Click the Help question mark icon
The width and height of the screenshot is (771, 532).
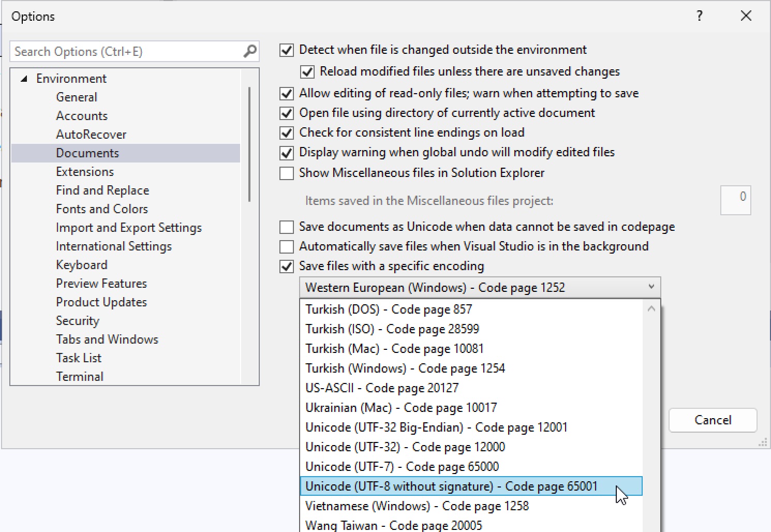tap(699, 16)
